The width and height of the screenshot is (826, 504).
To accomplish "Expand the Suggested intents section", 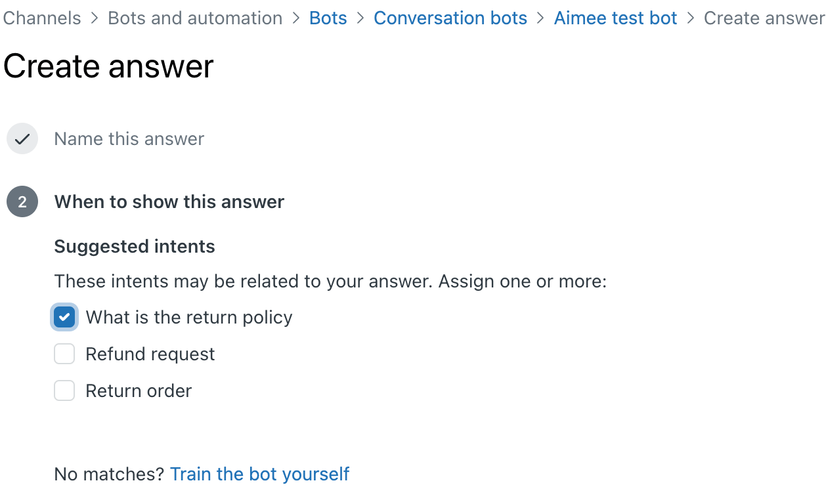I will click(x=134, y=246).
